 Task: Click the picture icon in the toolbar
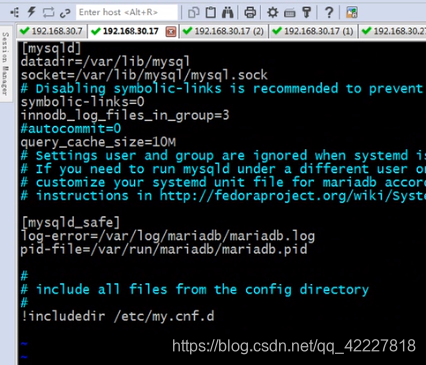click(352, 13)
